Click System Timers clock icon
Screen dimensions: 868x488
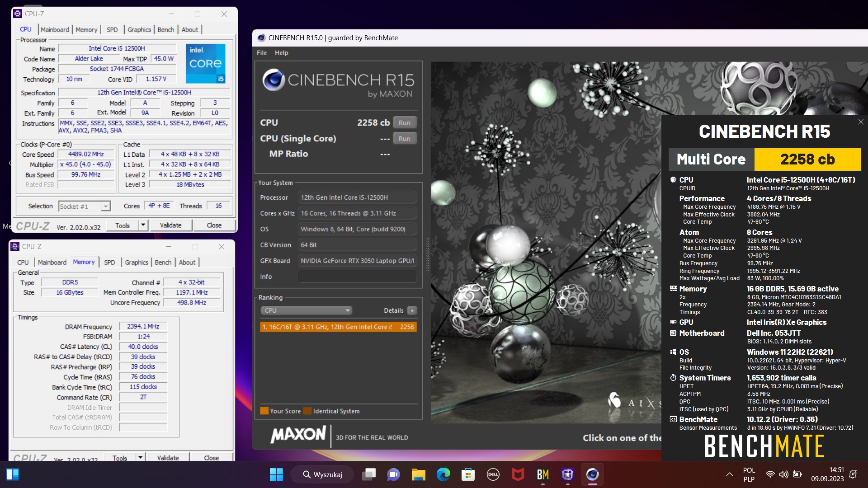(x=673, y=378)
